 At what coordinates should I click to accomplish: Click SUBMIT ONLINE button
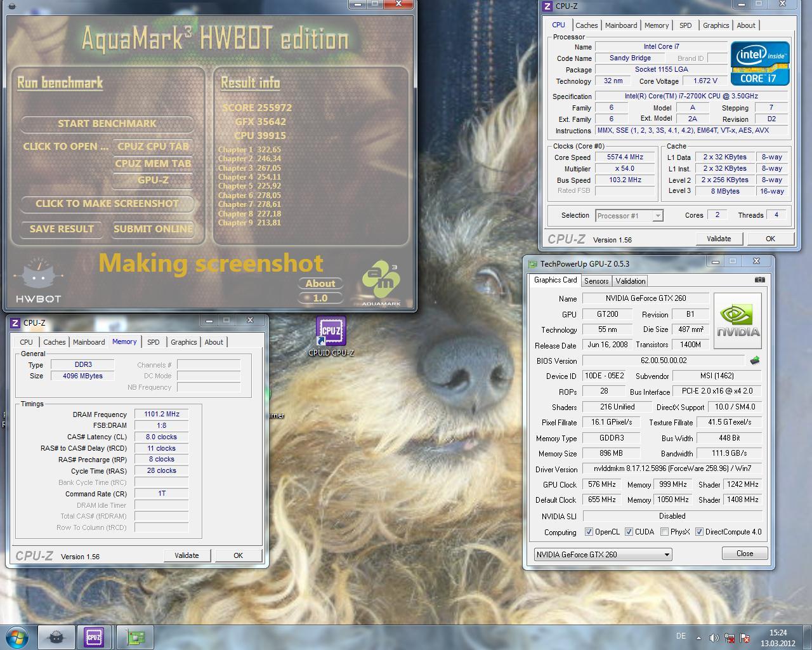[153, 229]
